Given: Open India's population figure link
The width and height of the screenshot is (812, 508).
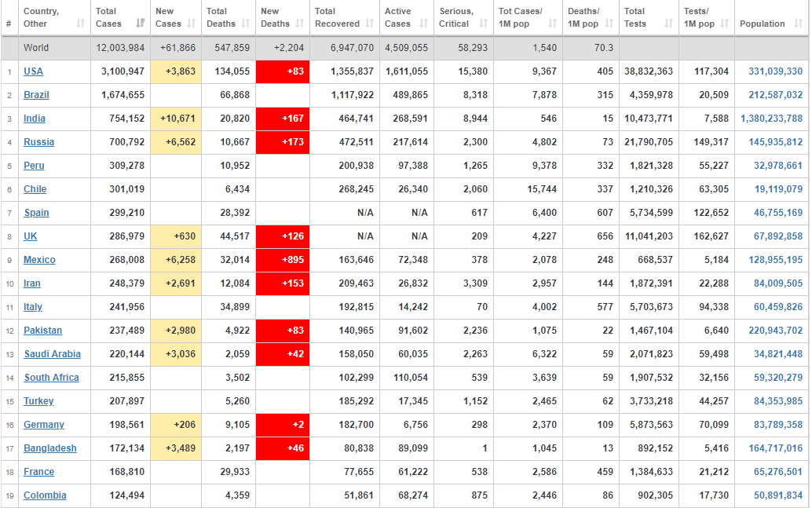Looking at the screenshot, I should [771, 119].
